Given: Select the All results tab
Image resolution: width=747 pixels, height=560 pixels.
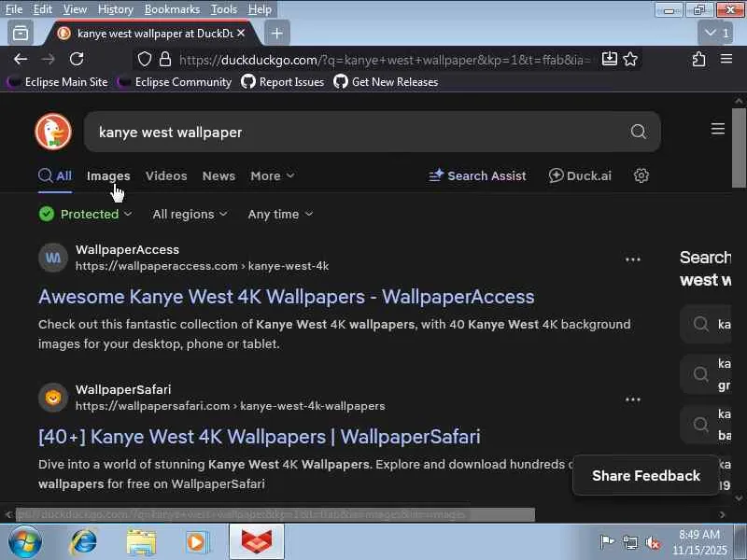Looking at the screenshot, I should [x=55, y=175].
